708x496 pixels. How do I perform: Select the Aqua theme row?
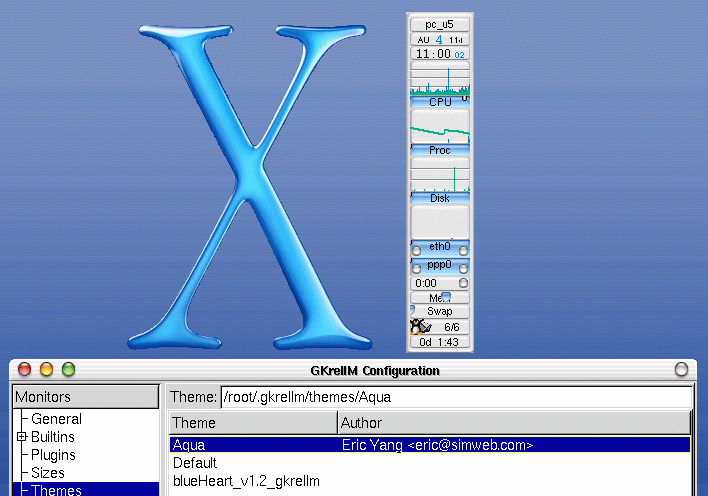click(430, 445)
